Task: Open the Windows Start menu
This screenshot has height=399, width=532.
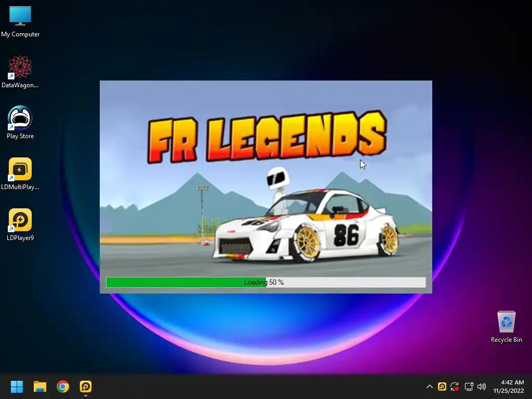Action: (17, 387)
